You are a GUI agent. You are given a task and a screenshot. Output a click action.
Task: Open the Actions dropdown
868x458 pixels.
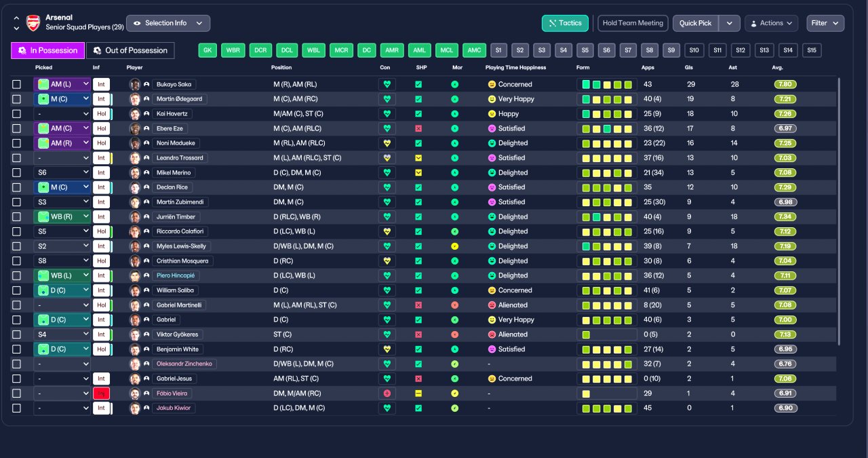(771, 23)
